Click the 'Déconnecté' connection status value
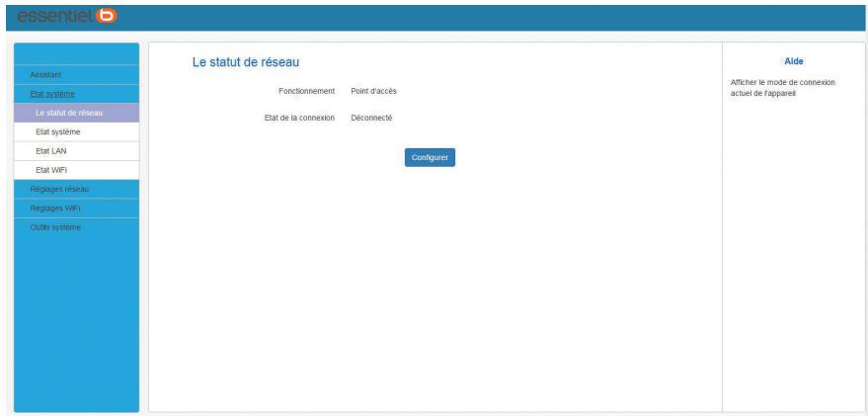This screenshot has width=868, height=416. click(371, 119)
